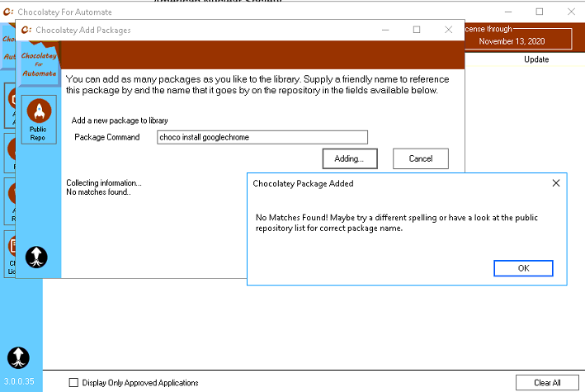Click Chocolatey icon in Add Packages title bar
This screenshot has width=585, height=392.
(x=26, y=30)
